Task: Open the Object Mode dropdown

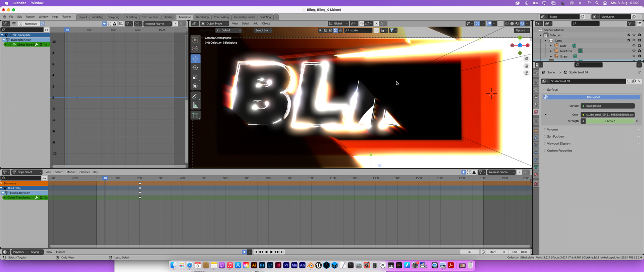Action: [215, 24]
